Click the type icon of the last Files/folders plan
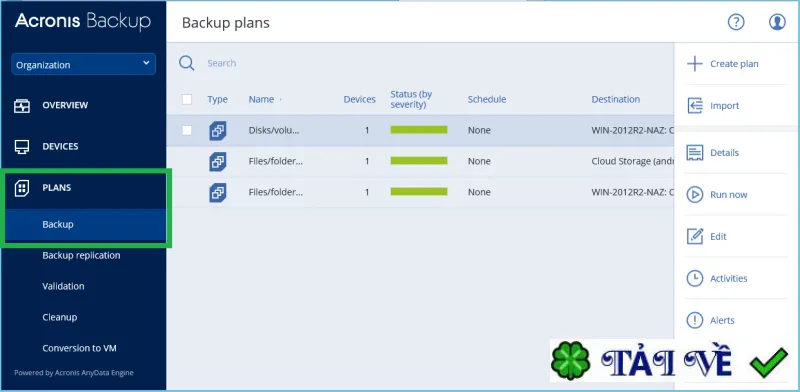 point(218,192)
